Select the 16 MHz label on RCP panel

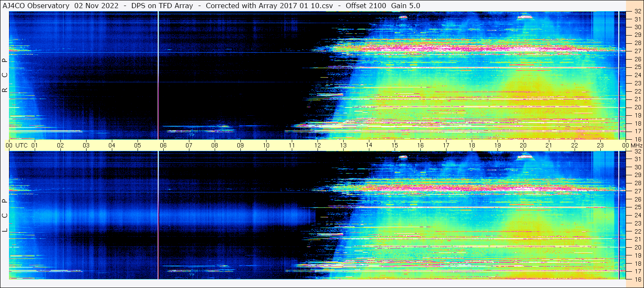(637, 139)
